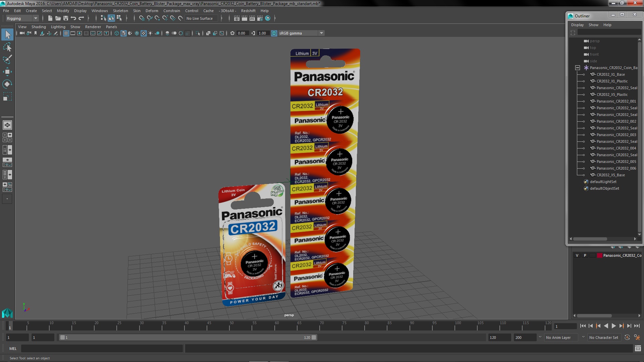The height and width of the screenshot is (362, 644).
Task: Select by hierarchy mode icon
Action: point(103,18)
